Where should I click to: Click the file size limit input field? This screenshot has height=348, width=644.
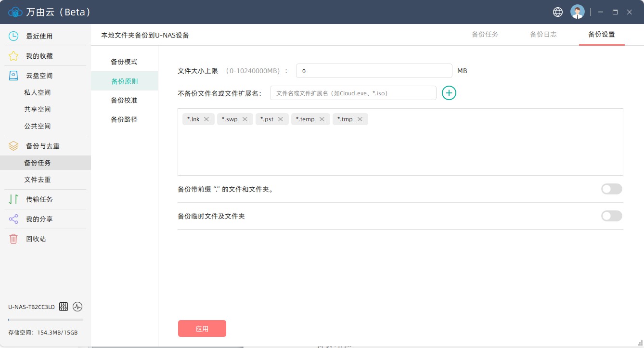(374, 71)
